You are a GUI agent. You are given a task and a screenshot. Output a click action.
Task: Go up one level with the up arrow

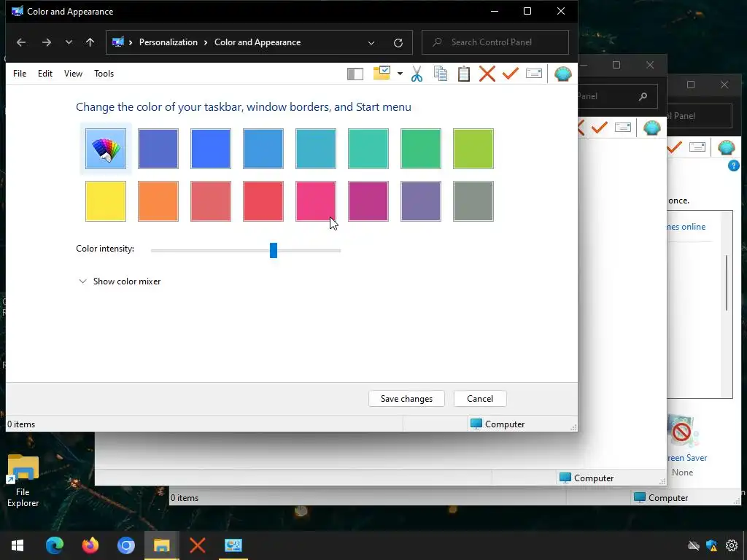pyautogui.click(x=90, y=42)
